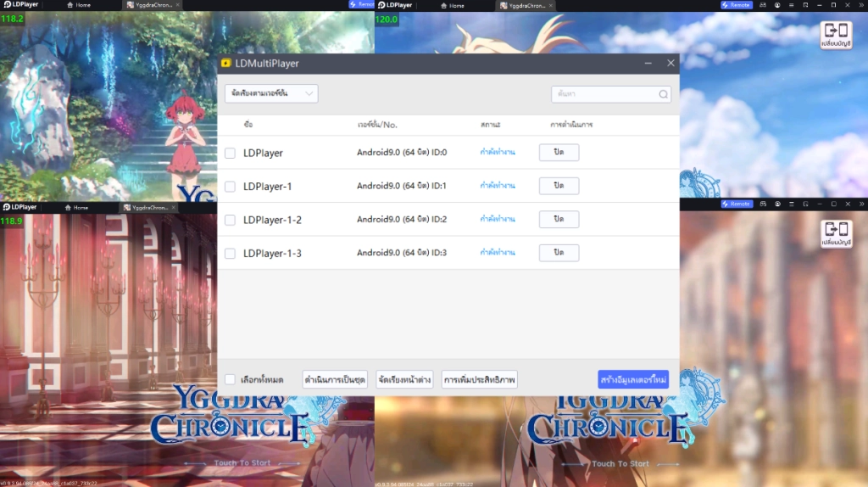Open hamburger menu in top-right LDPlayer window
This screenshot has width=868, height=487.
pyautogui.click(x=792, y=5)
